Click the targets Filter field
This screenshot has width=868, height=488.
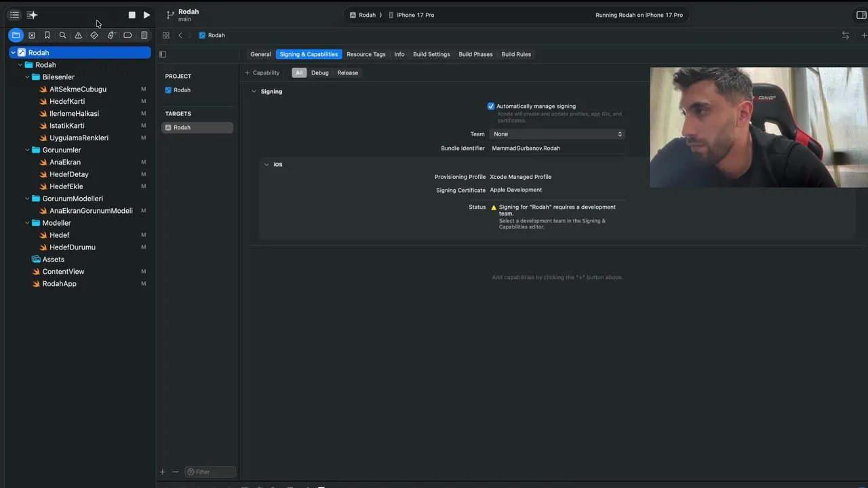210,472
